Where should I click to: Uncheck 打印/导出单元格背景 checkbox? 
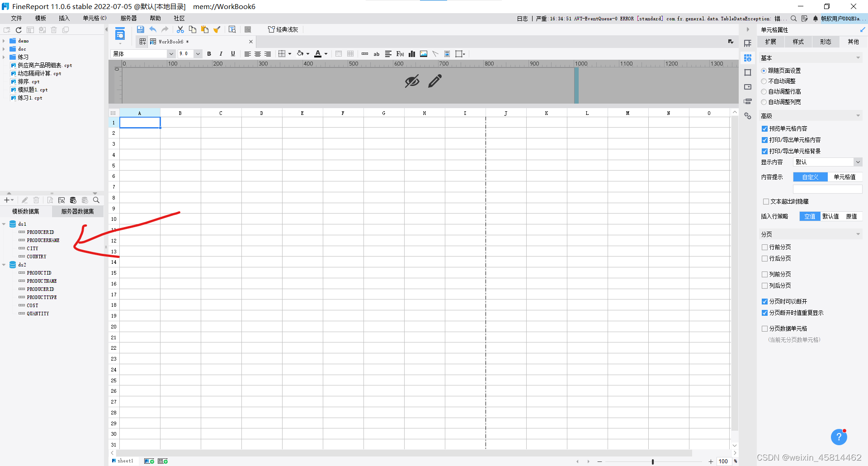click(x=764, y=152)
